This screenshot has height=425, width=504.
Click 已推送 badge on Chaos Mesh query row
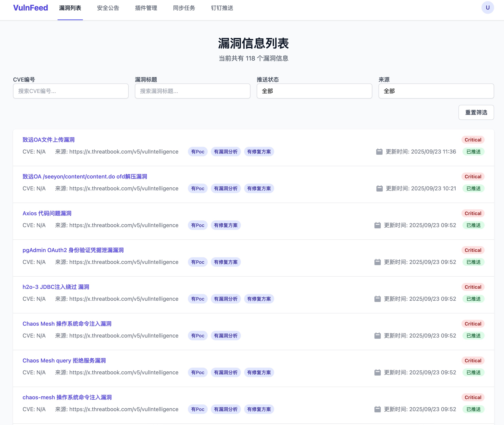(x=473, y=373)
